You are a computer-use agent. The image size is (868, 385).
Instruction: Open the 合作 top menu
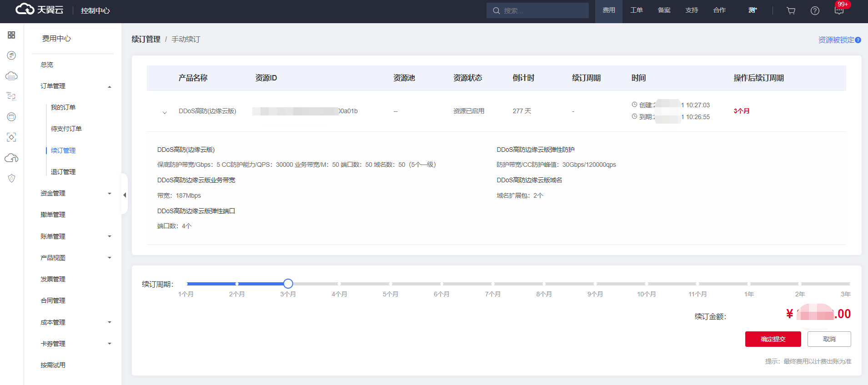[720, 10]
